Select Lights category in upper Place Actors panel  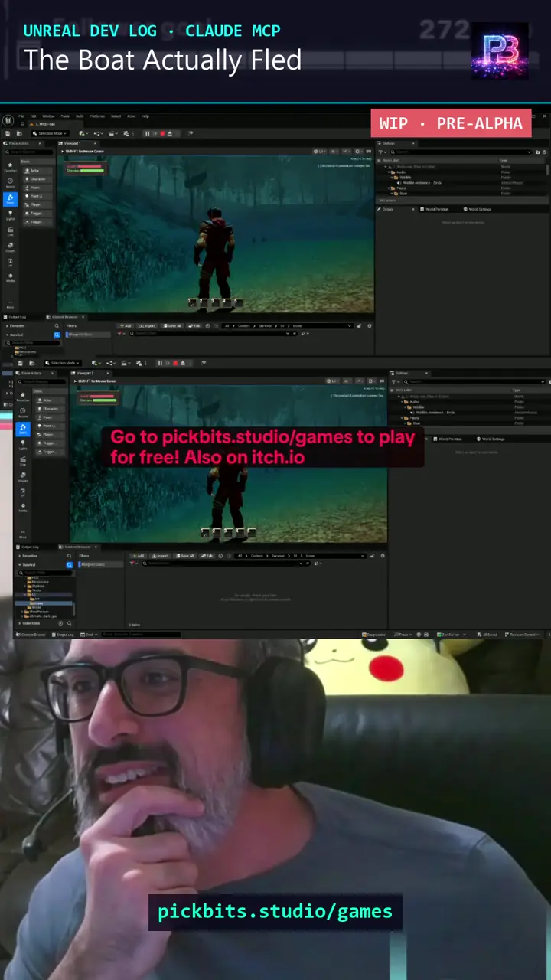(x=10, y=216)
